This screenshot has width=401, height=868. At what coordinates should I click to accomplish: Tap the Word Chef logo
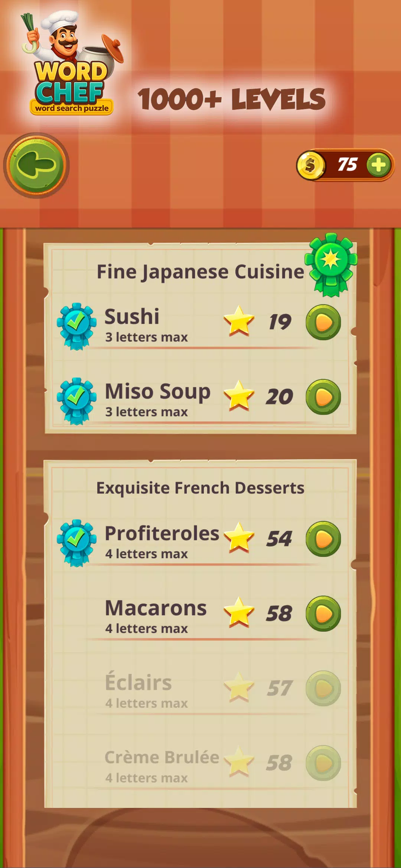click(x=72, y=63)
